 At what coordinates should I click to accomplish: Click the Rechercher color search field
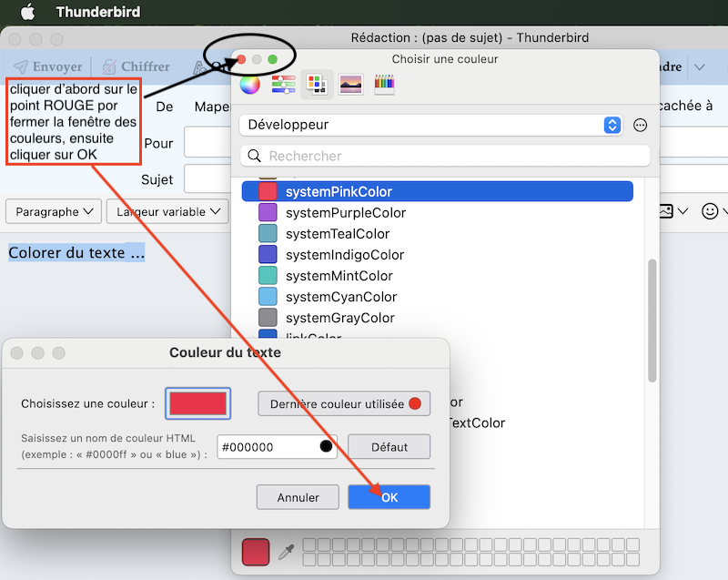pos(445,156)
